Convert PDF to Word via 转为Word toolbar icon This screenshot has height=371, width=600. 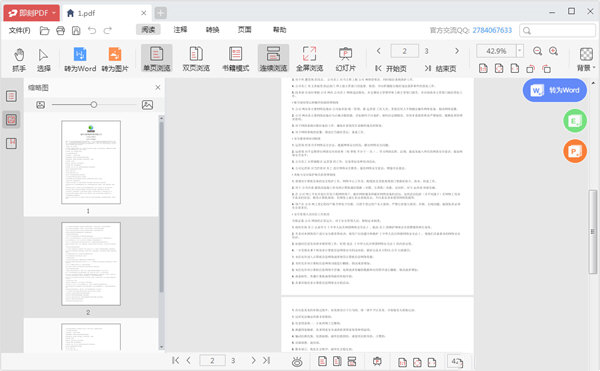tap(80, 60)
